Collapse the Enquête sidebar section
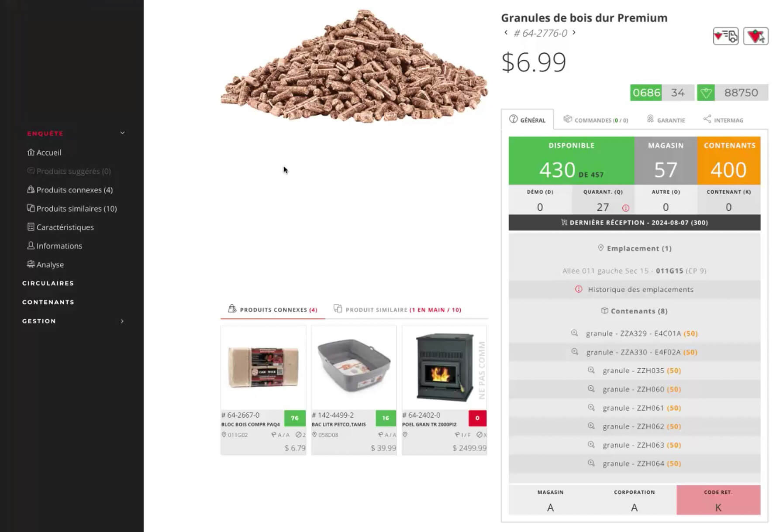The image size is (783, 532). click(122, 133)
